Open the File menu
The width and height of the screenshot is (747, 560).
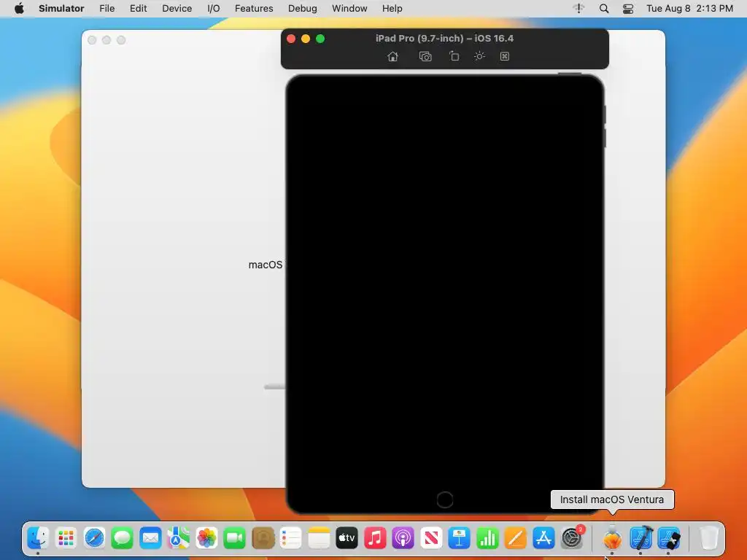click(107, 9)
